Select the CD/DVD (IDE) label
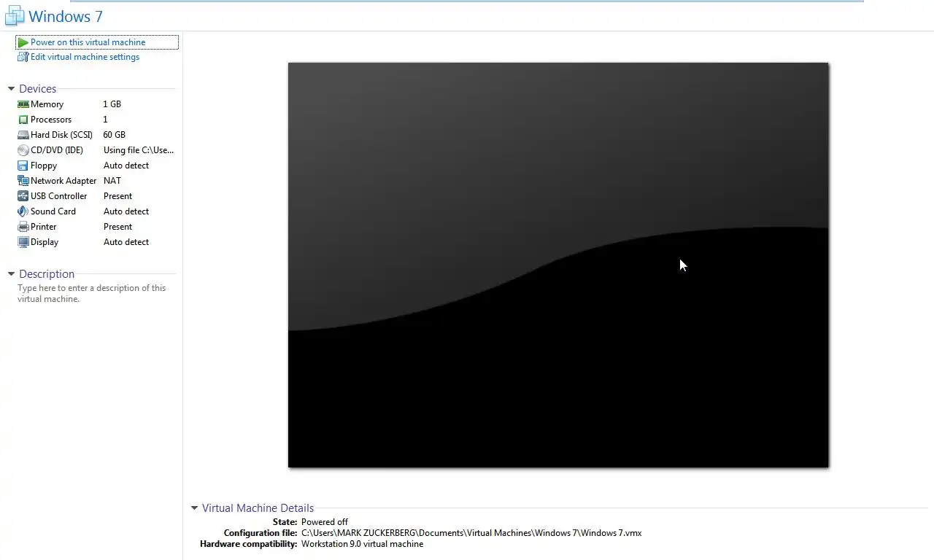The width and height of the screenshot is (934, 560). coord(57,150)
